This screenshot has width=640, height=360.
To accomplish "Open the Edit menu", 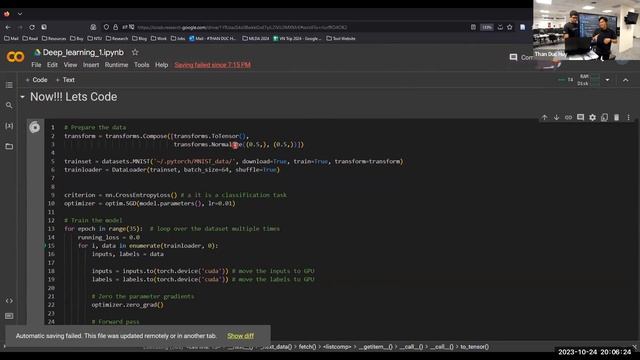I will [52, 65].
